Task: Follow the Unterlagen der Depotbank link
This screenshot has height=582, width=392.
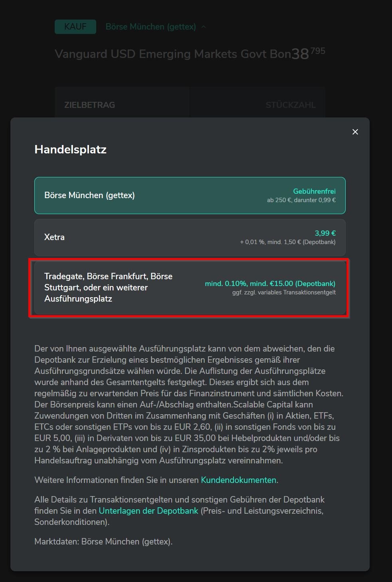Action: 148,511
